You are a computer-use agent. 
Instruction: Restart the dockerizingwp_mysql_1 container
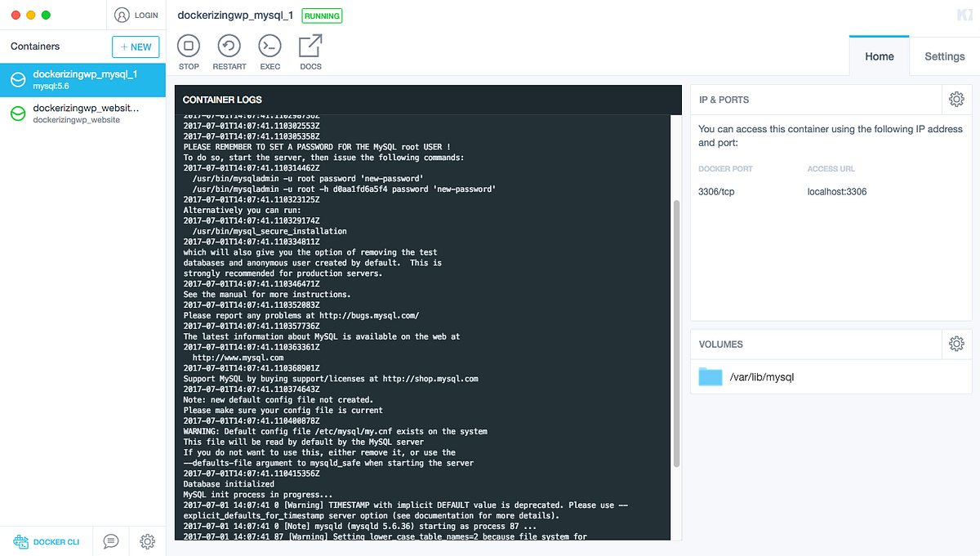(229, 51)
